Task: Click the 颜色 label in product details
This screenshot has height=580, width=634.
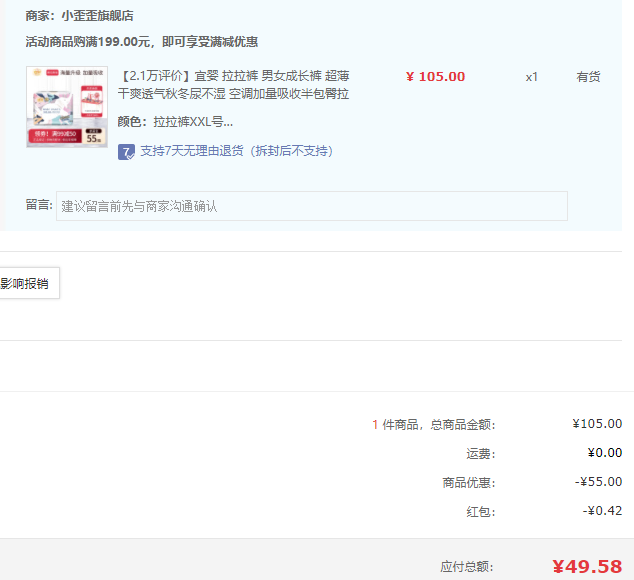Action: [131, 122]
